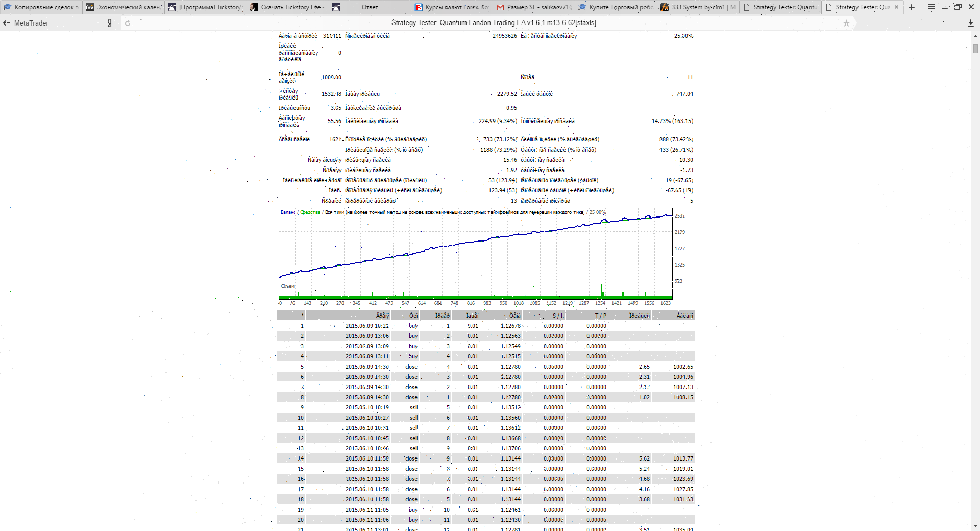The image size is (980, 531).
Task: Click the value '24953626' in the report
Action: point(505,36)
